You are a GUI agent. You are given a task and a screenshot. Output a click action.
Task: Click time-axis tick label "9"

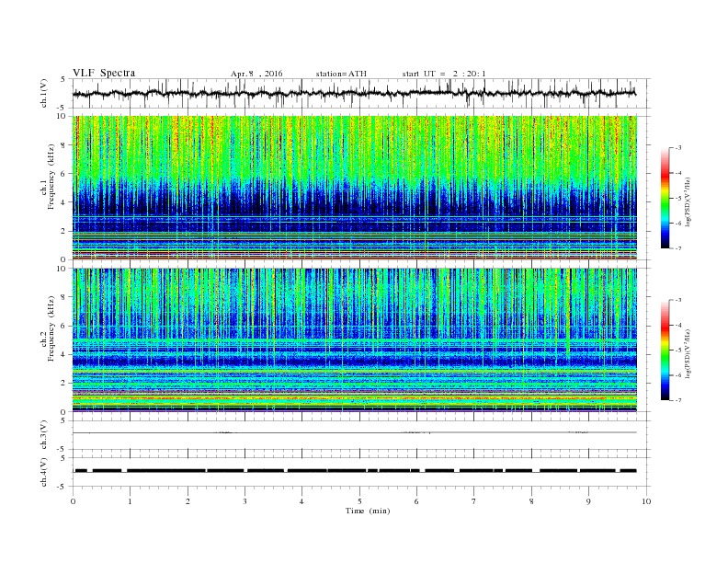pos(588,501)
